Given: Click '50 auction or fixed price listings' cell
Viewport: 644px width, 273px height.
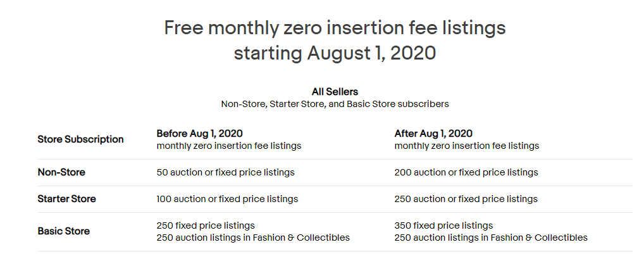Looking at the screenshot, I should click(x=225, y=172).
